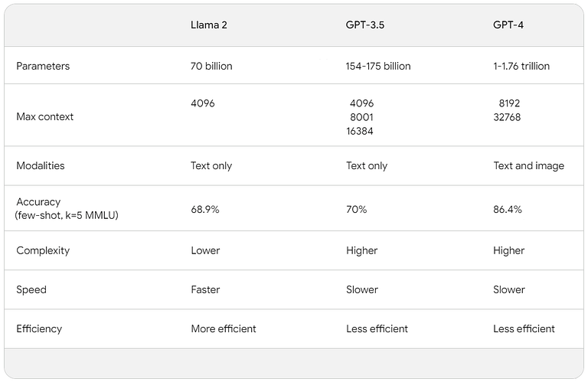588x382 pixels.
Task: Click the 70 billion parameters cell
Action: tap(211, 66)
